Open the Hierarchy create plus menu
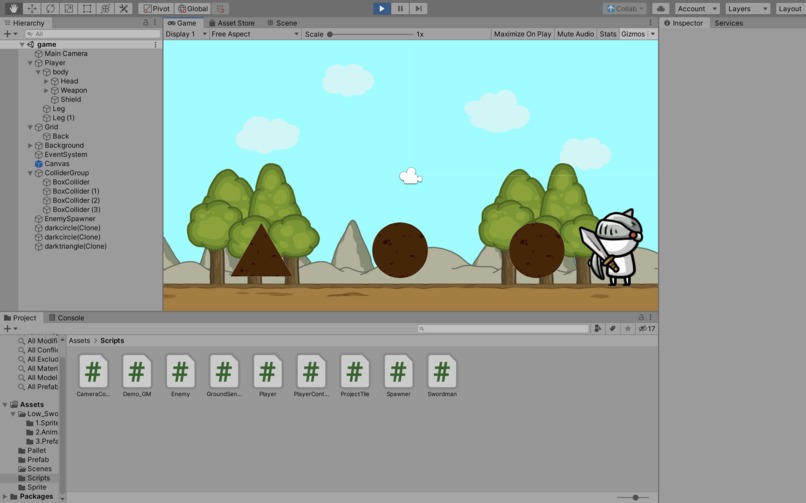 tap(10, 33)
